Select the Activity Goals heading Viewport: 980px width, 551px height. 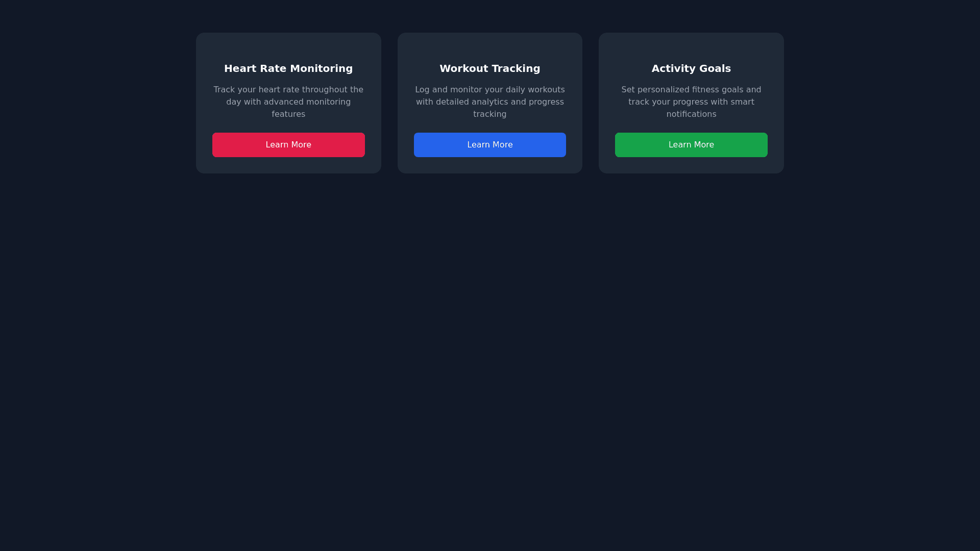click(x=691, y=68)
